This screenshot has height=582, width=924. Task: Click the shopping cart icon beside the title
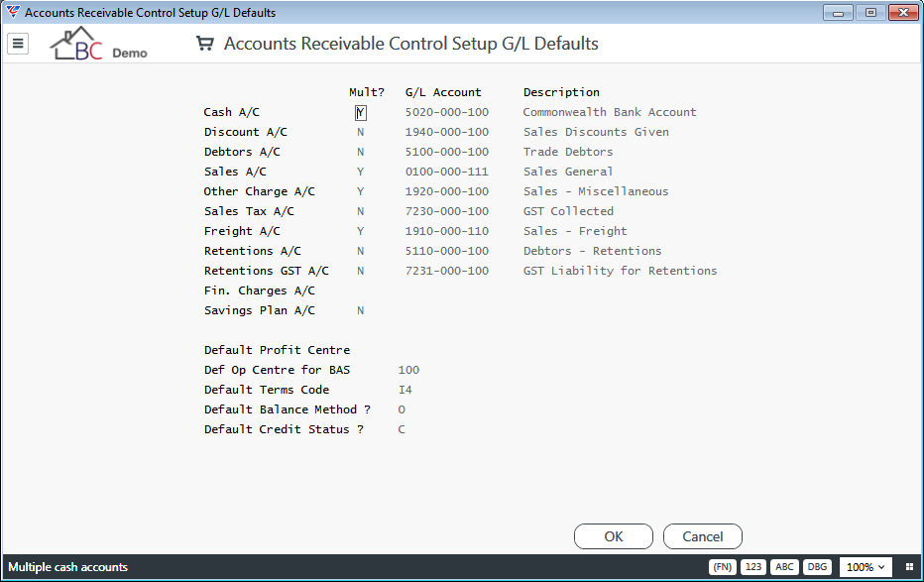[x=204, y=44]
